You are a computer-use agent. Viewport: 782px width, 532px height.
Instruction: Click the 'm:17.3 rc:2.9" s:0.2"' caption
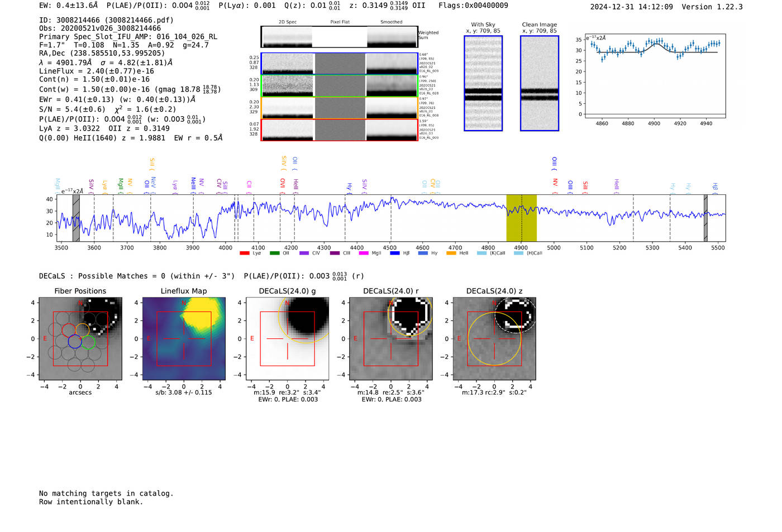494,392
